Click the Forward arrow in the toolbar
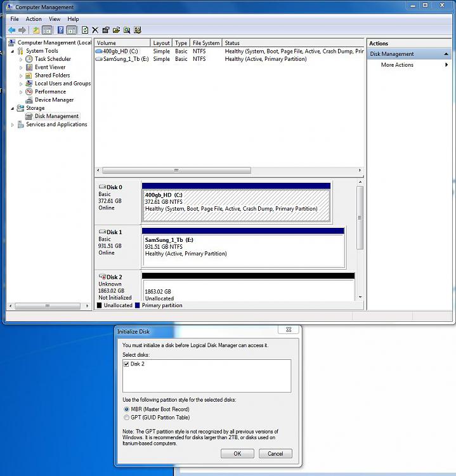 tap(22, 30)
